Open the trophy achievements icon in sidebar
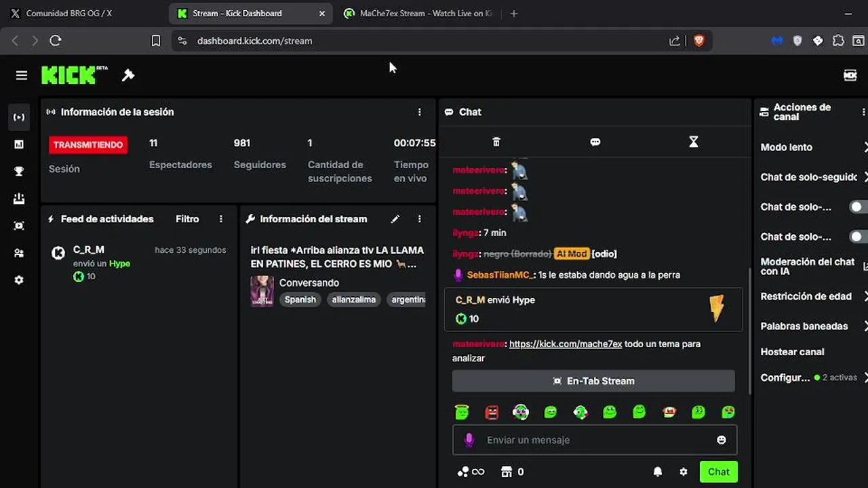 [x=19, y=171]
